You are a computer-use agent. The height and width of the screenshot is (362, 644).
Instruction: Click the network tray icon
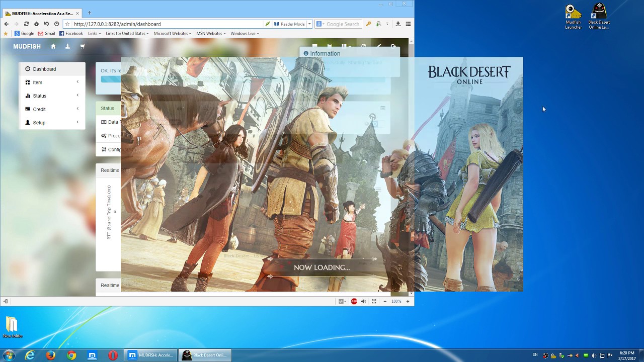pos(602,355)
